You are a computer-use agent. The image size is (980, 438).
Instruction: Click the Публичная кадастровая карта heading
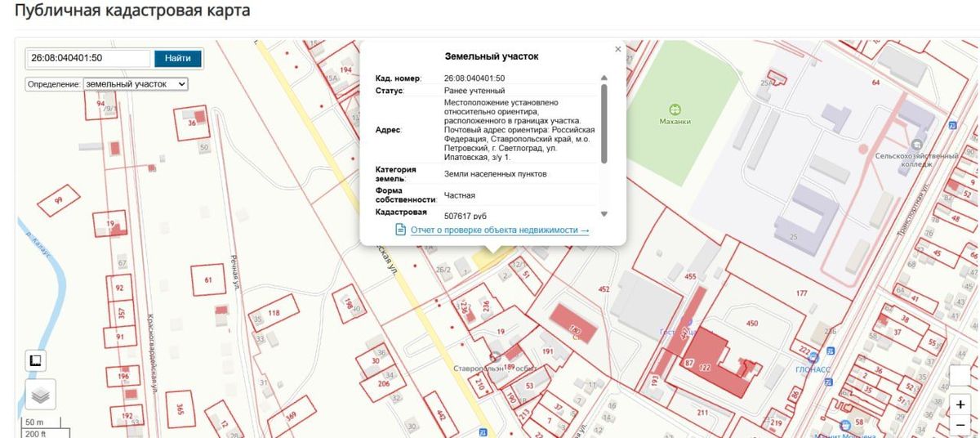coord(132,11)
